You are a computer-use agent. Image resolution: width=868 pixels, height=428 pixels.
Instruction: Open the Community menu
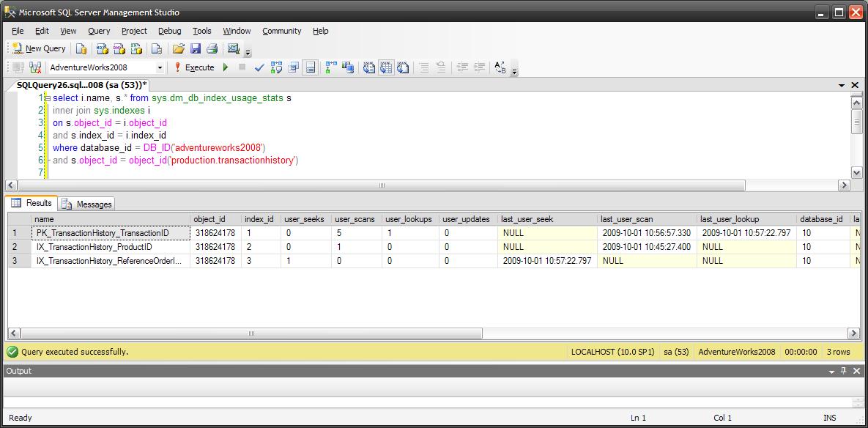[x=282, y=31]
